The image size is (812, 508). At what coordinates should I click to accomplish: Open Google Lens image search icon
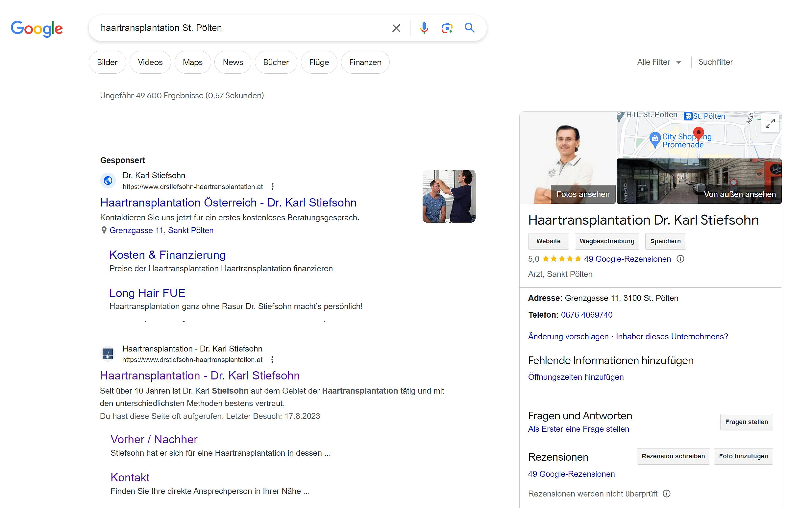(x=447, y=28)
